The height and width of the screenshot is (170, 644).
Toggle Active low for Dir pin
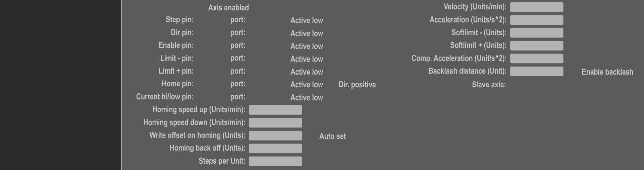point(306,33)
